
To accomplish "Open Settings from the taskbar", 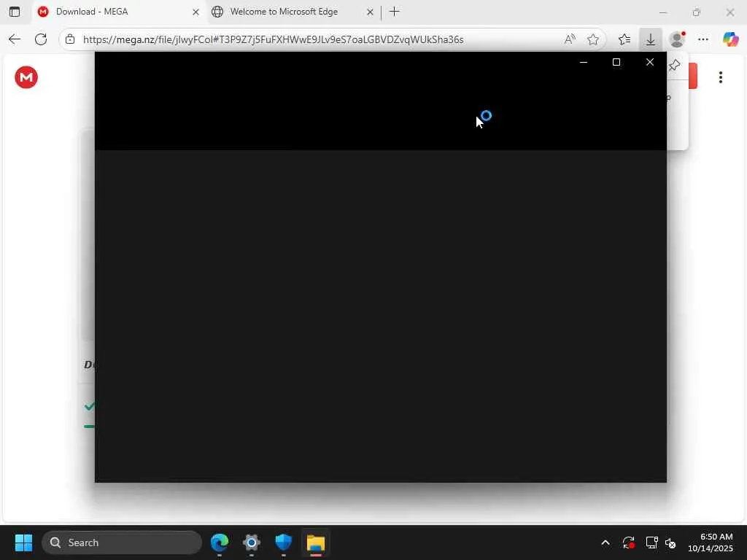I will pos(252,542).
